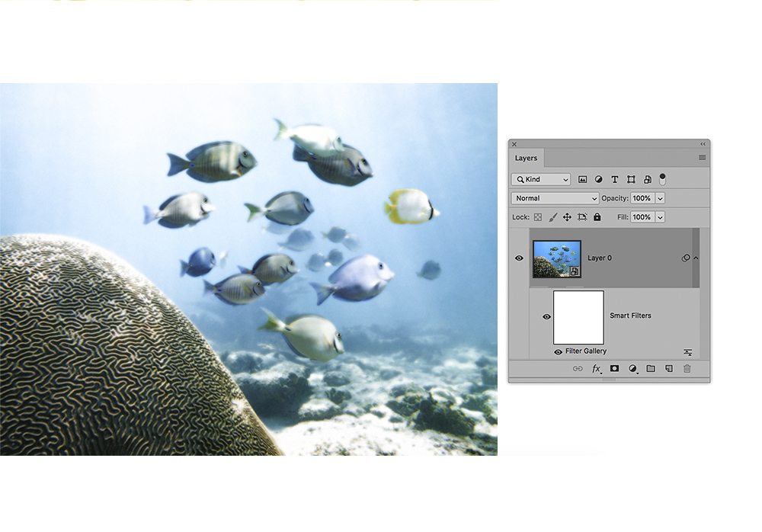Screen dimensions: 762x532
Task: Open the Normal blend mode dropdown
Action: (x=555, y=198)
